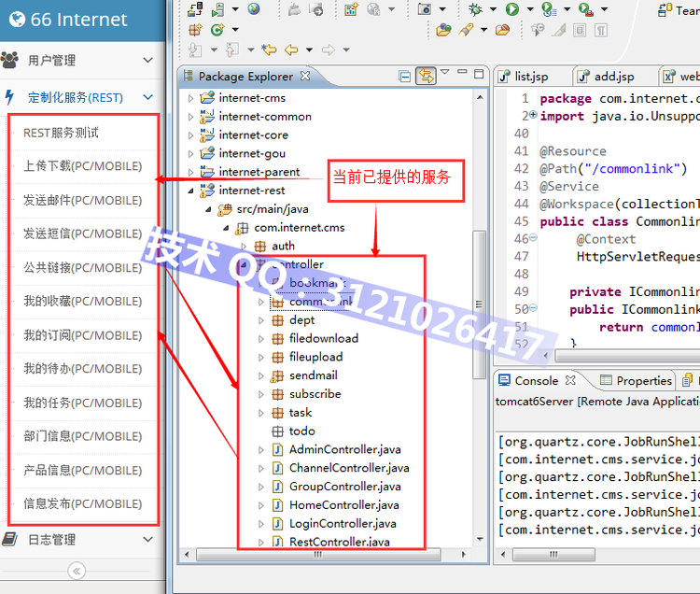The width and height of the screenshot is (700, 594).
Task: Click the Run with red toolbox icon (External Tools)
Action: tap(586, 9)
